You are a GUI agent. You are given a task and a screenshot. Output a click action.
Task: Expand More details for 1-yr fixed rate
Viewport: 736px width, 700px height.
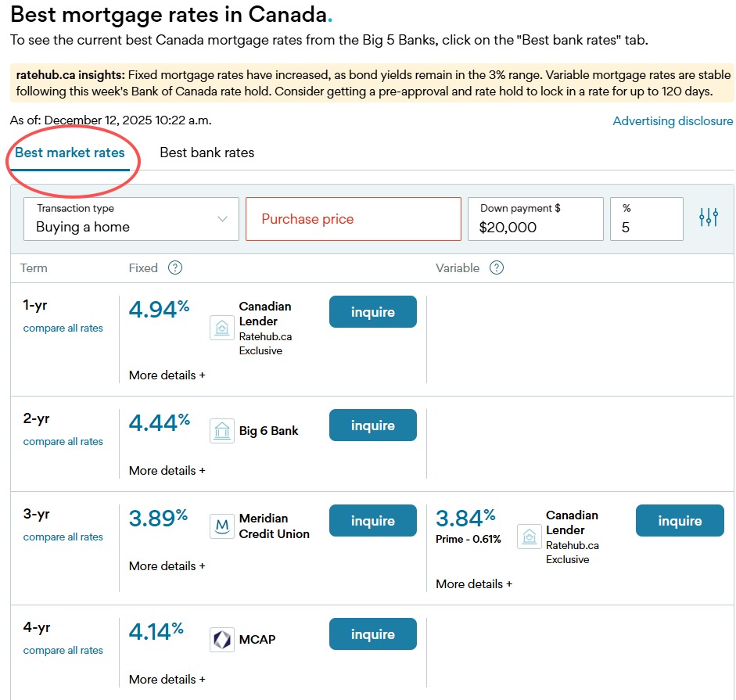pyautogui.click(x=167, y=375)
